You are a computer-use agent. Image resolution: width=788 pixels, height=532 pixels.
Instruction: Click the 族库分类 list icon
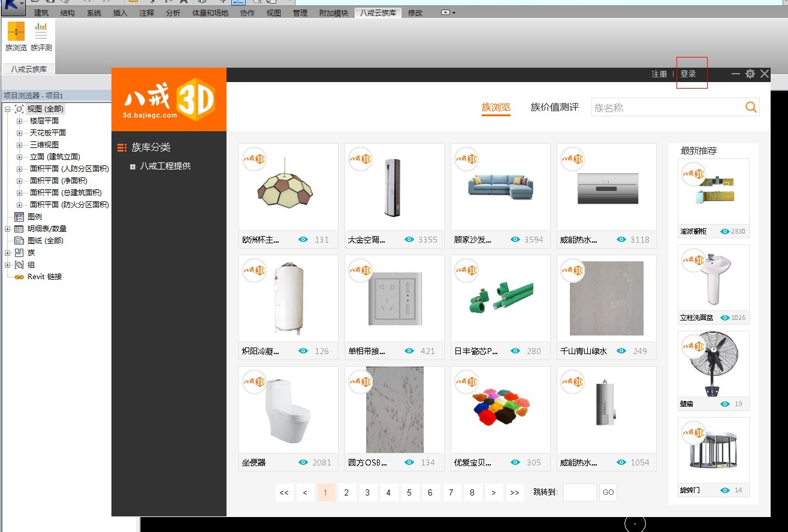(x=123, y=147)
